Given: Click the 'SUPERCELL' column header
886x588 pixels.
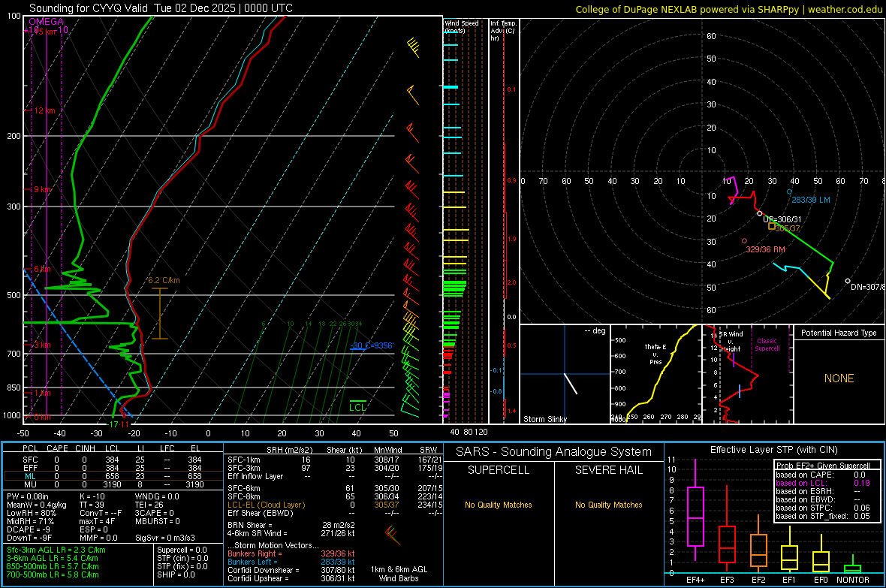Looking at the screenshot, I should click(499, 470).
